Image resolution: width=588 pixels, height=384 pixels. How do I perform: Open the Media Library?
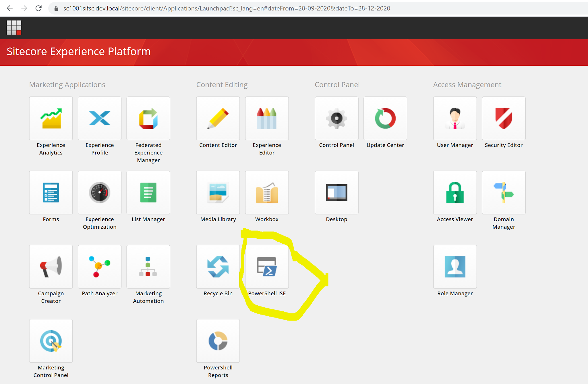[218, 193]
